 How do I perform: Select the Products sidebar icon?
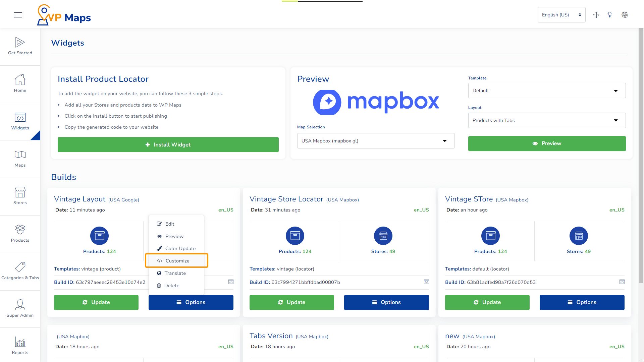[20, 234]
